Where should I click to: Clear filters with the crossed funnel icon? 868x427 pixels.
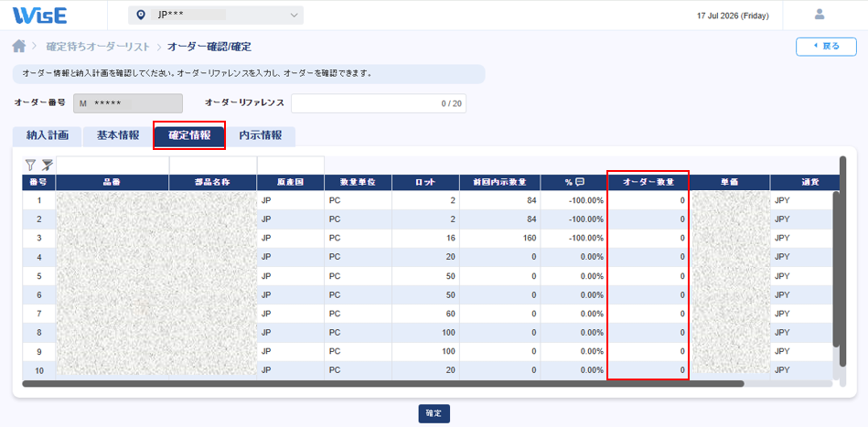tap(47, 165)
